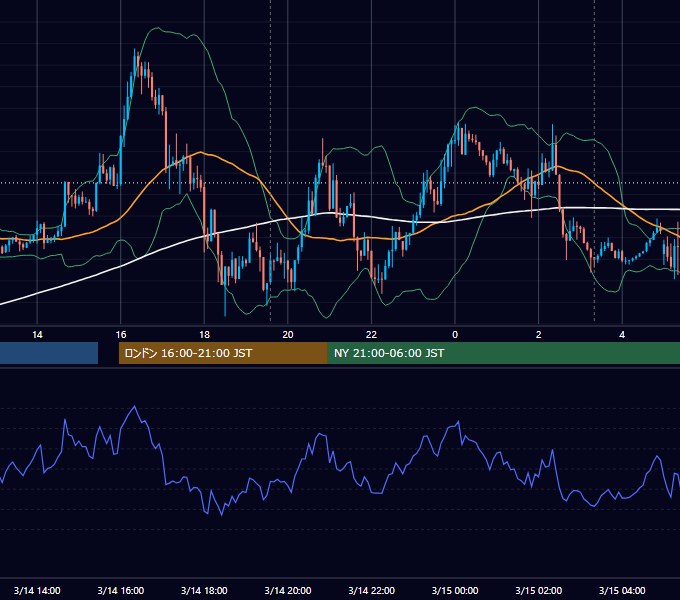Click the '3/14 20:00' date label

coord(288,590)
